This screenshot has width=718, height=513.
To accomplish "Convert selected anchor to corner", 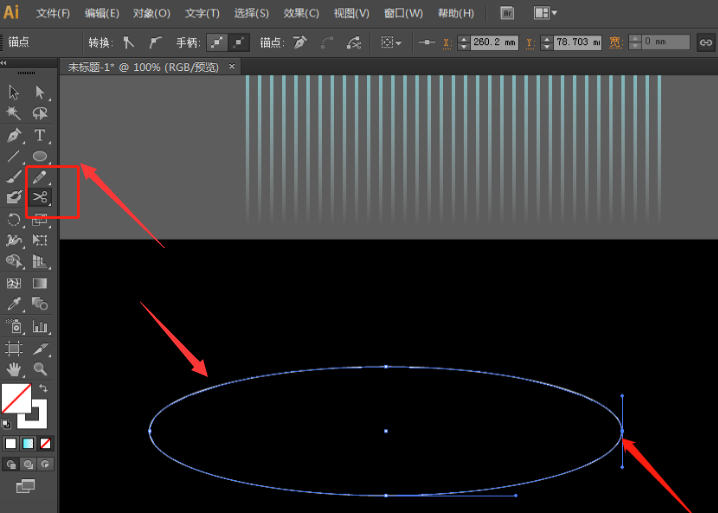I will (129, 43).
